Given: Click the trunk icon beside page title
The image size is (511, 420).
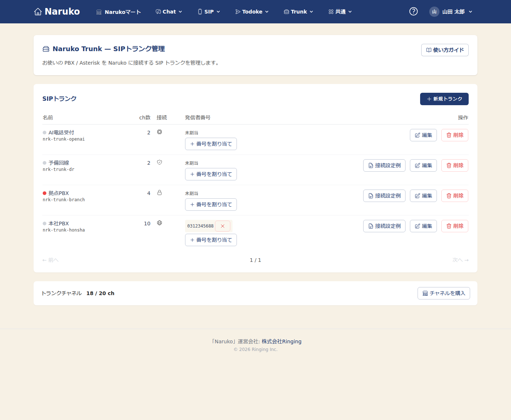Looking at the screenshot, I should click(46, 49).
